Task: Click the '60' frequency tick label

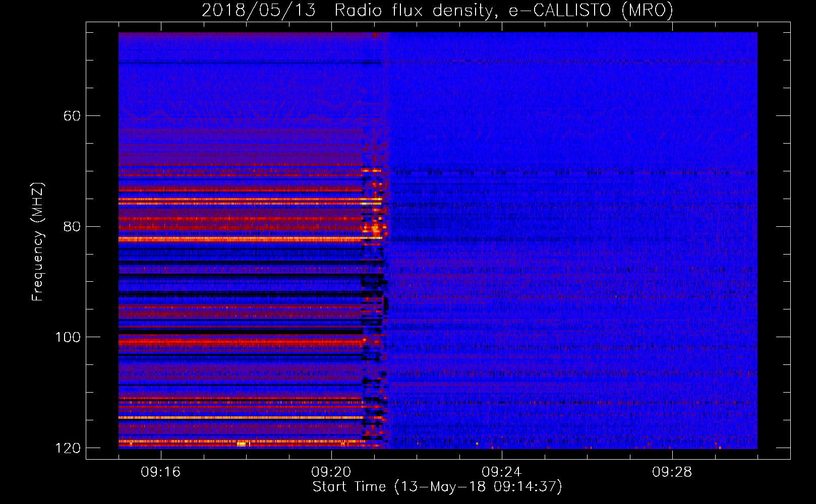Action: click(72, 116)
